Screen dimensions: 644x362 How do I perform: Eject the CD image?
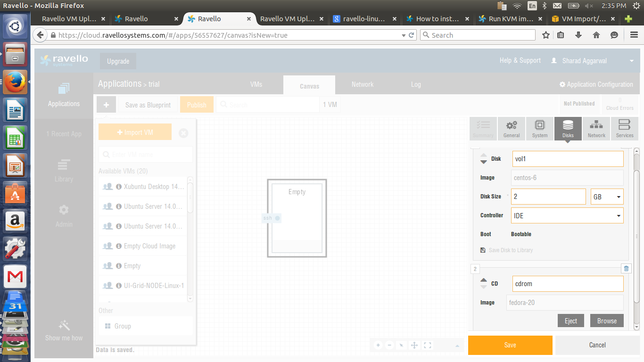[571, 321]
